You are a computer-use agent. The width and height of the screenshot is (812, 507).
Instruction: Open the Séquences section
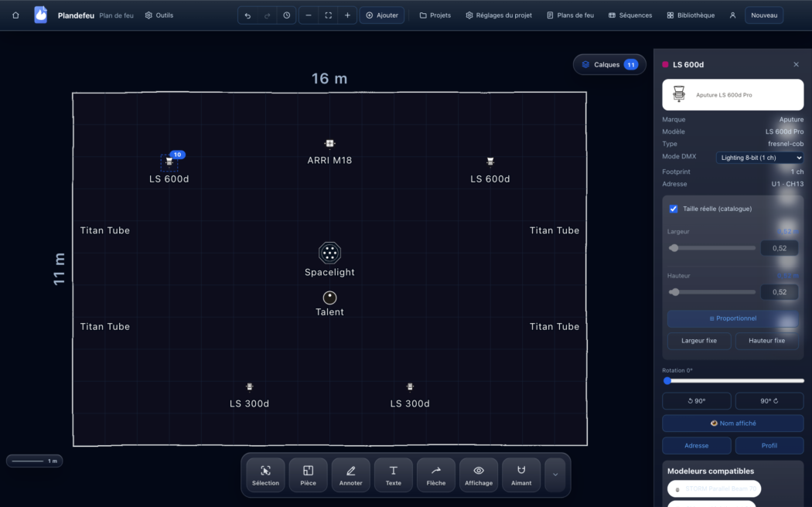(x=630, y=15)
